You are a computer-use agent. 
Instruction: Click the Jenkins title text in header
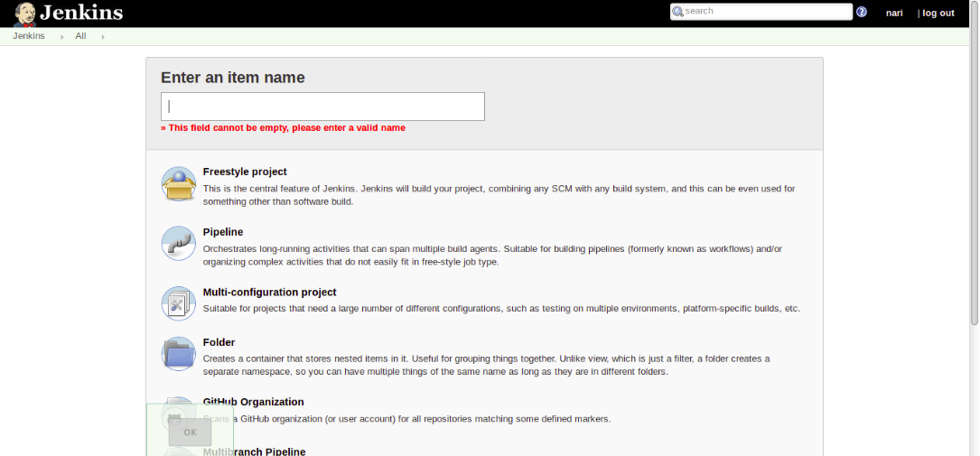click(x=81, y=13)
